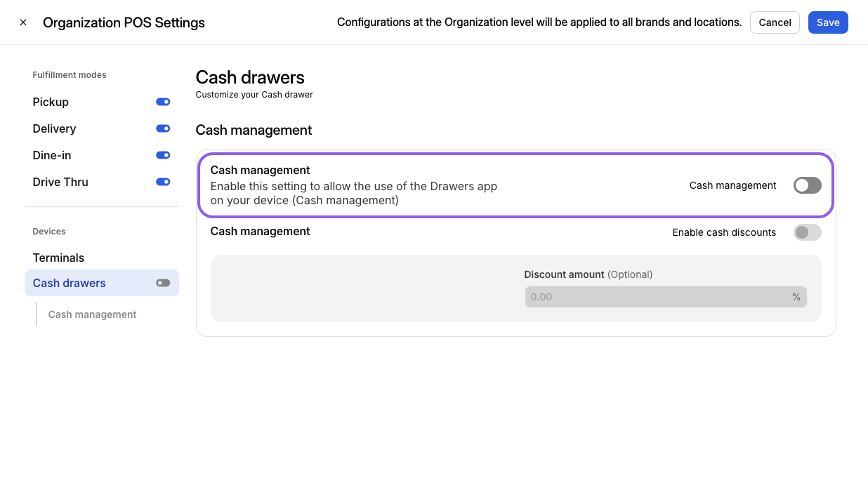The image size is (868, 499).
Task: Open the Pickup settings section
Action: coord(51,102)
